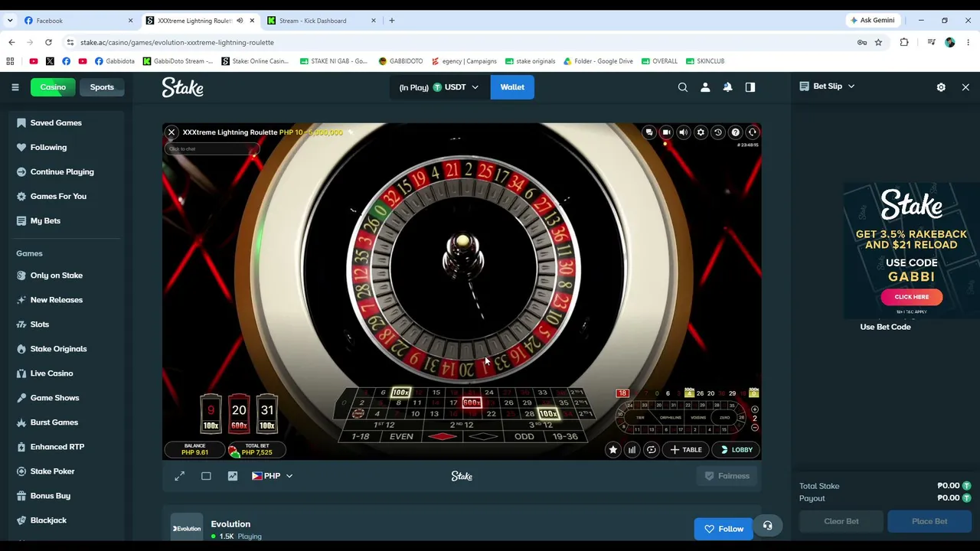The image size is (980, 551).
Task: Toggle theatre mode rectangle icon
Action: (x=206, y=476)
